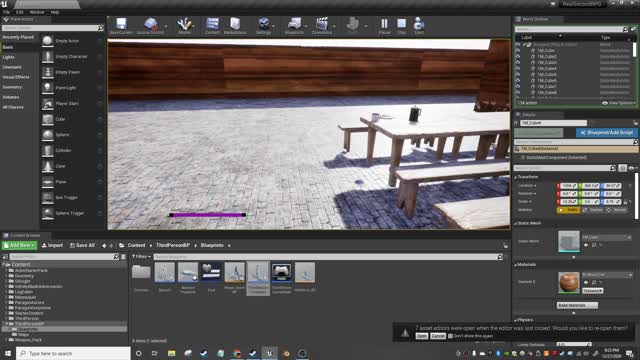Toggle visibility of TM_Cube3 in outliner
The image size is (640, 360).
coord(518,62)
